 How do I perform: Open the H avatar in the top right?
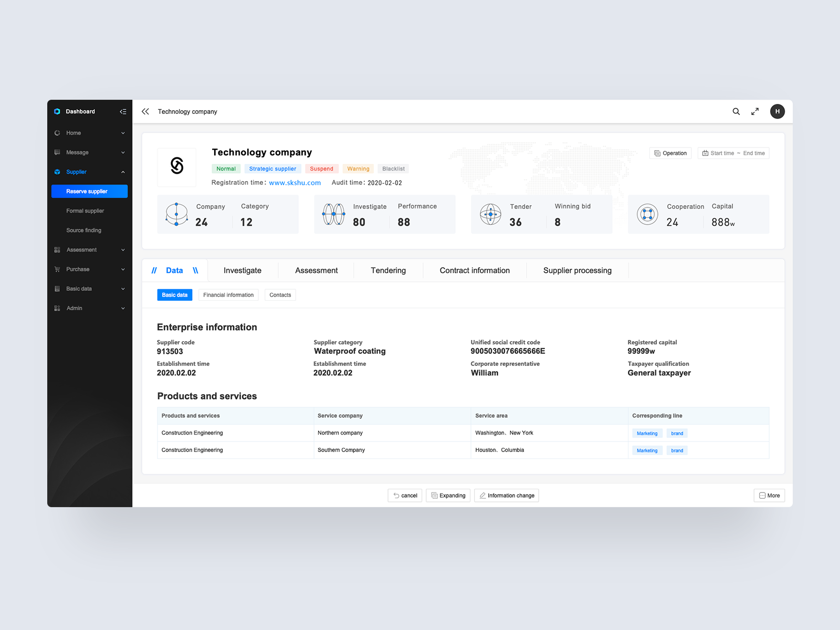tap(778, 111)
